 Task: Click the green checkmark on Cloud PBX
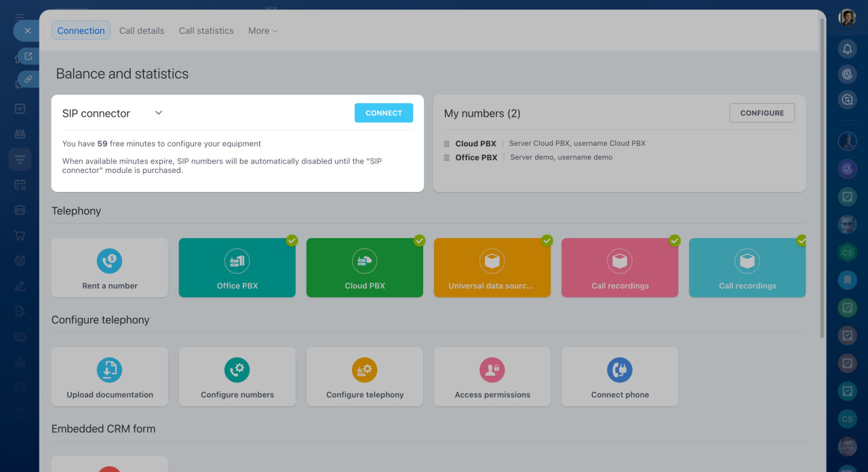(x=419, y=240)
